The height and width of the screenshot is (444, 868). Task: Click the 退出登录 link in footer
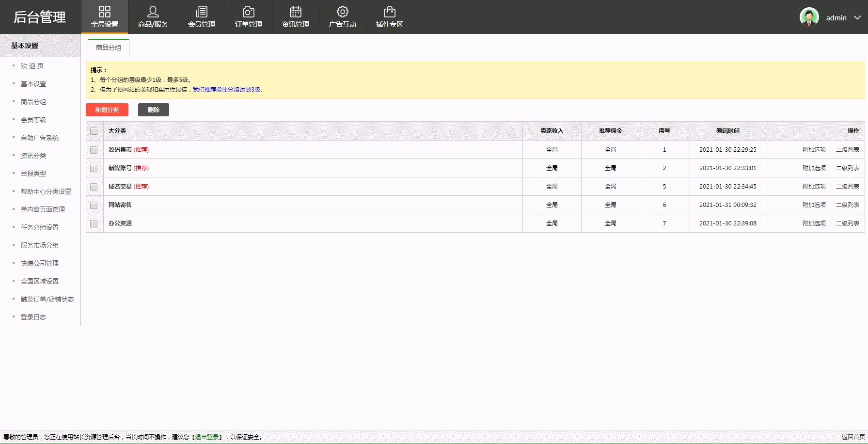click(207, 437)
